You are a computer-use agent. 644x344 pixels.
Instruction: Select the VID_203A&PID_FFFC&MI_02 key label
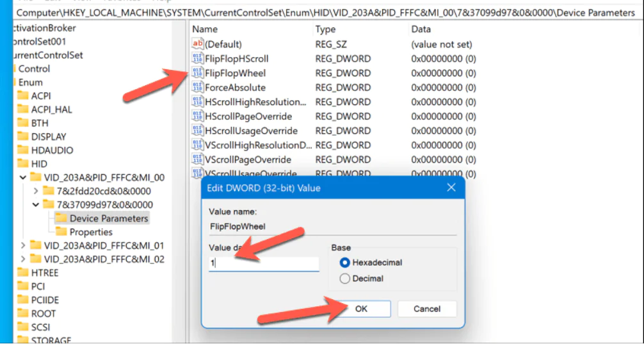pos(104,259)
